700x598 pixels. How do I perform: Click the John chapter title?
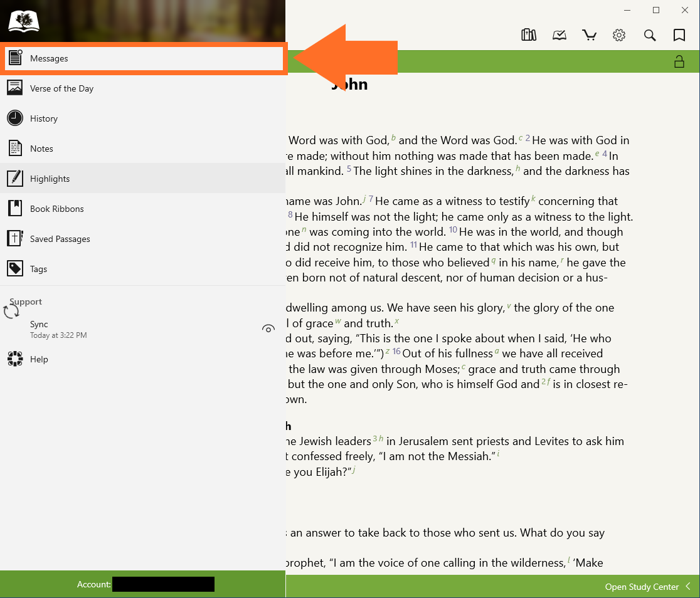pos(349,84)
